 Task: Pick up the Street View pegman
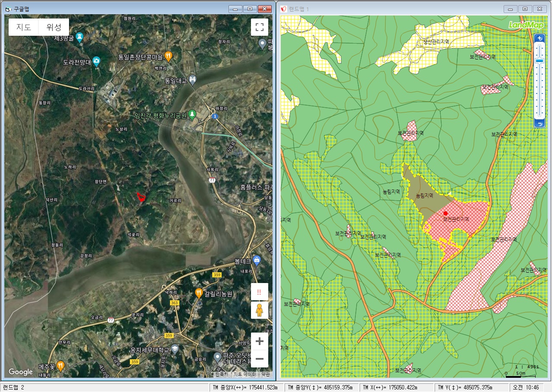click(x=260, y=310)
